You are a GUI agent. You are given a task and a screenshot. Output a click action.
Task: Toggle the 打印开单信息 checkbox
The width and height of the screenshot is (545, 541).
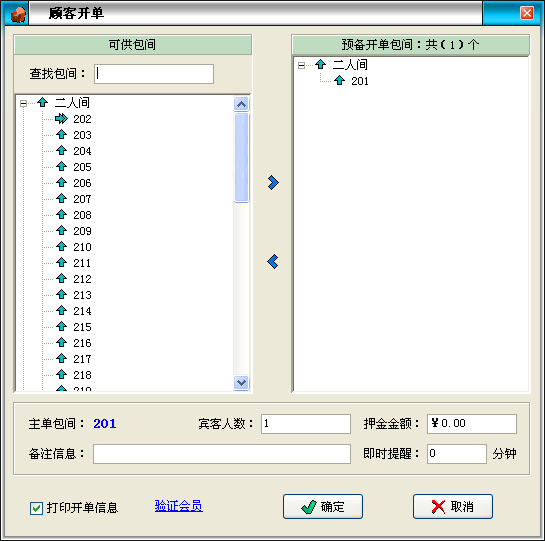pos(36,508)
